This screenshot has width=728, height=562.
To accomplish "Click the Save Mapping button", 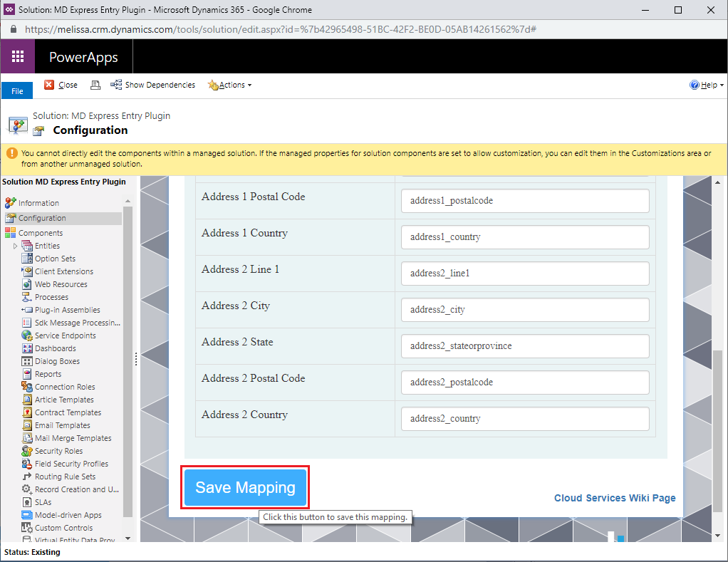I will (x=245, y=488).
